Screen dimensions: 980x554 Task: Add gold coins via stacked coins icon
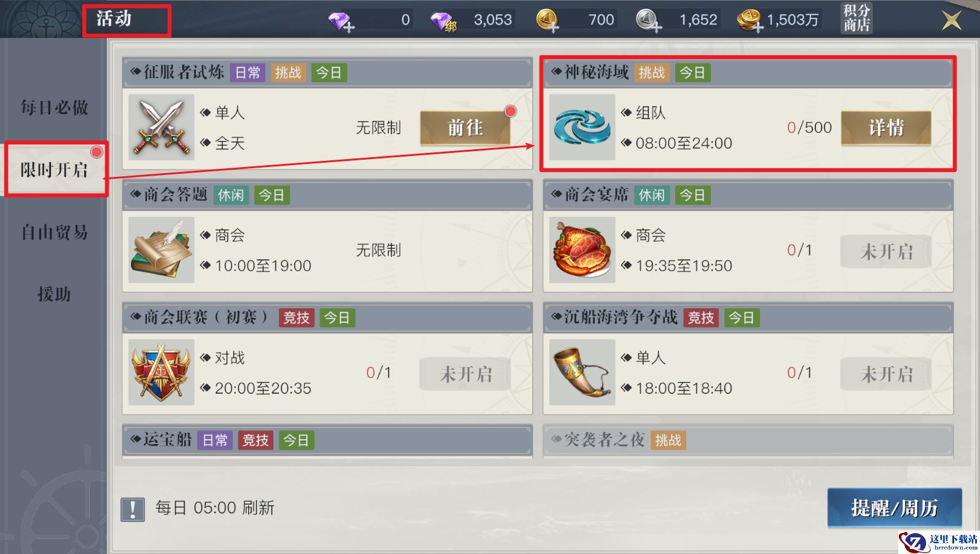tap(750, 21)
